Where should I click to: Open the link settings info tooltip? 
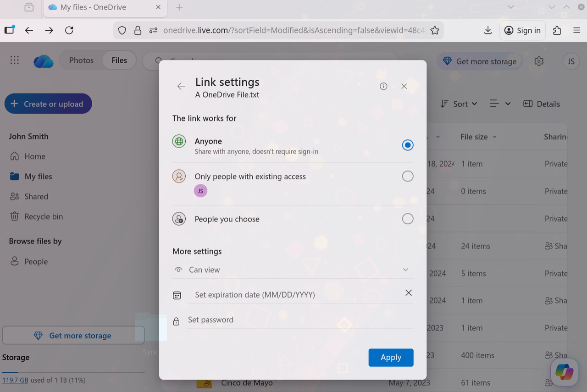pyautogui.click(x=383, y=86)
